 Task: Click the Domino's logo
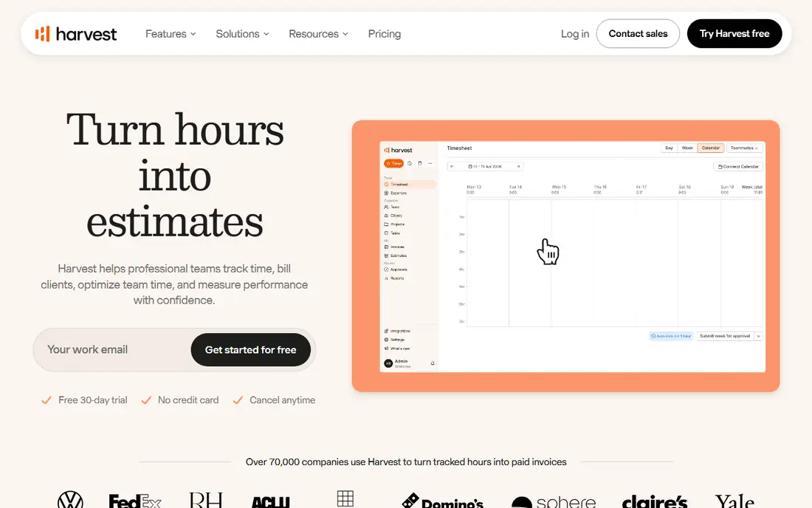(x=442, y=501)
